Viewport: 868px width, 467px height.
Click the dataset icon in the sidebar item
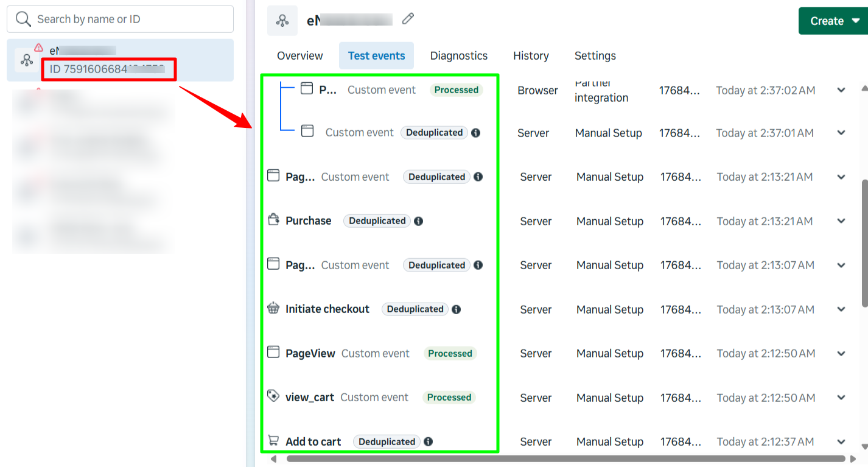26,60
